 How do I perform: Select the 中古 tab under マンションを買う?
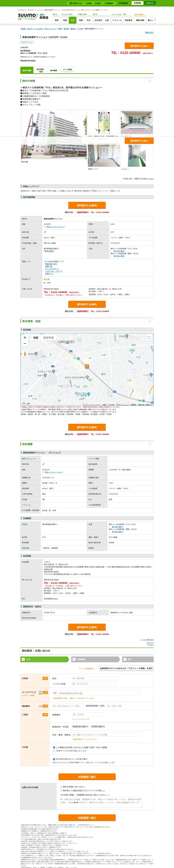tap(72, 20)
